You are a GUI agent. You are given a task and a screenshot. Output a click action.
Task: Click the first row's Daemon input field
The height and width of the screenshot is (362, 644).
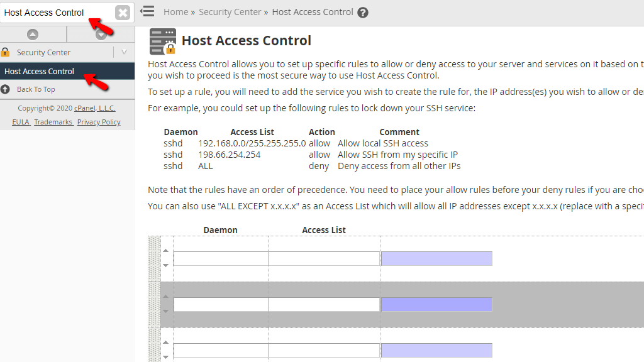(x=220, y=258)
